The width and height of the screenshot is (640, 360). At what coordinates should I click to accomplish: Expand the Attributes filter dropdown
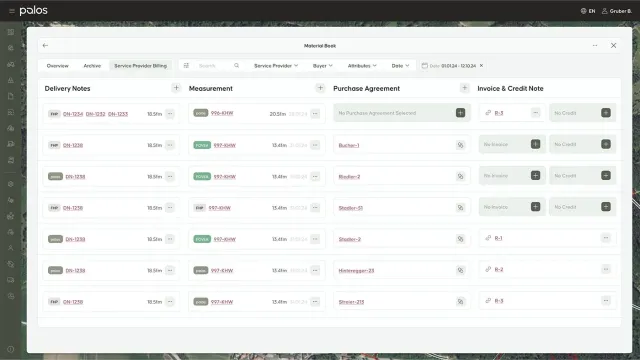point(362,66)
